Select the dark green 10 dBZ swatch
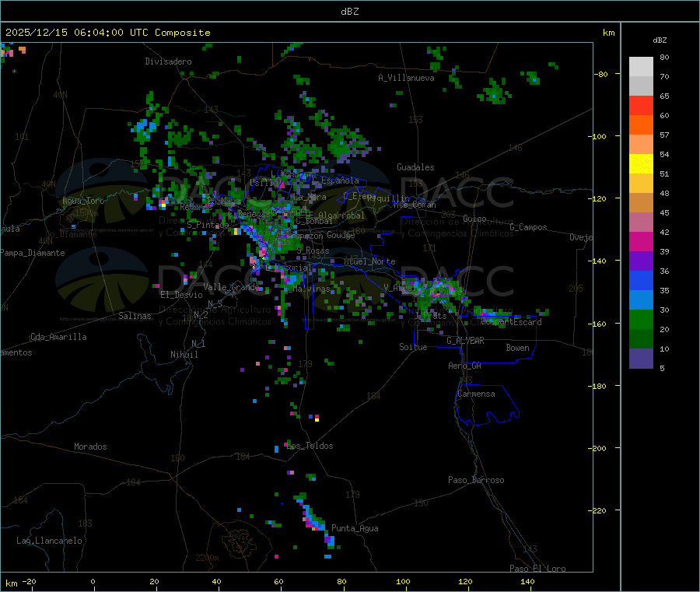This screenshot has height=592, width=700. point(641,338)
